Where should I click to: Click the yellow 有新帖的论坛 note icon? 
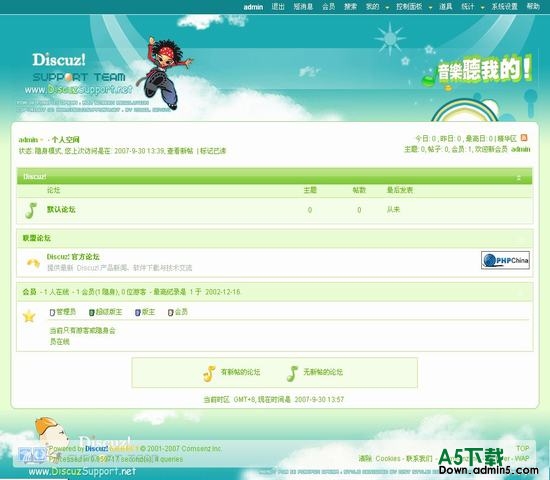(x=209, y=373)
